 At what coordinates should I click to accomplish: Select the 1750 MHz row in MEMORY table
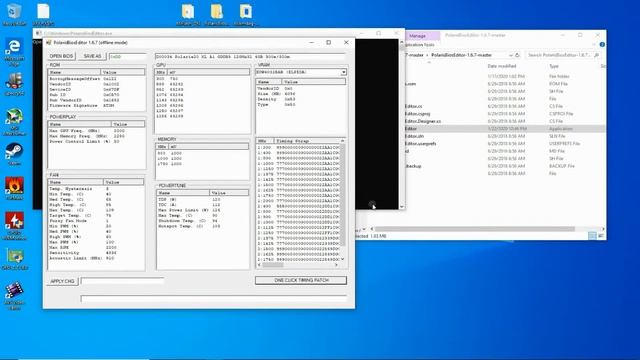203,164
